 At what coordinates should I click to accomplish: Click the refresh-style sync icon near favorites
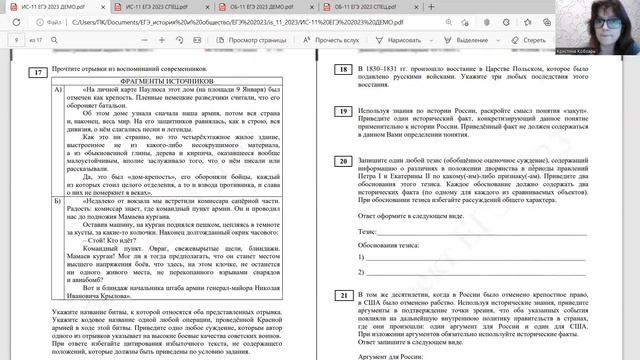pyautogui.click(x=506, y=22)
